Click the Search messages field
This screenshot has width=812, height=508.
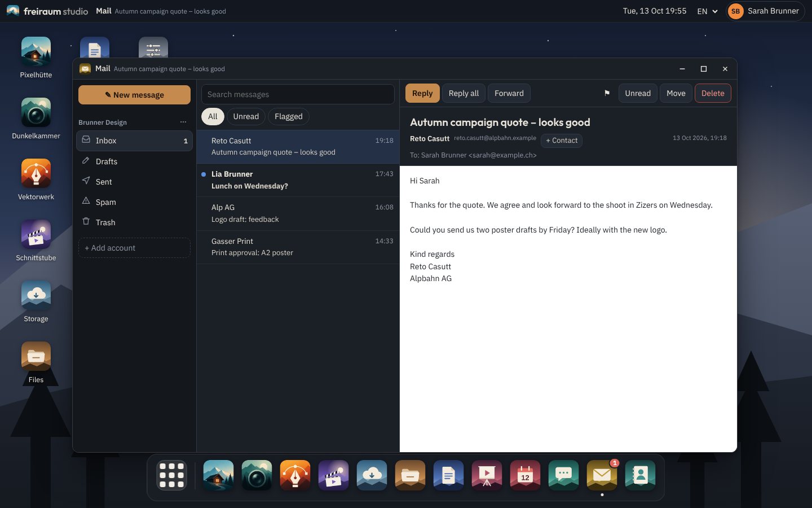tap(298, 94)
